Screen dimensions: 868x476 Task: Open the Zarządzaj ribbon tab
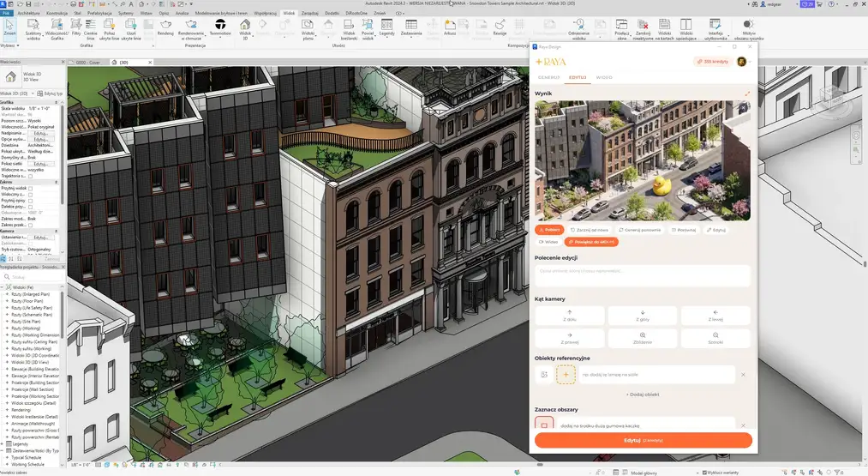310,13
